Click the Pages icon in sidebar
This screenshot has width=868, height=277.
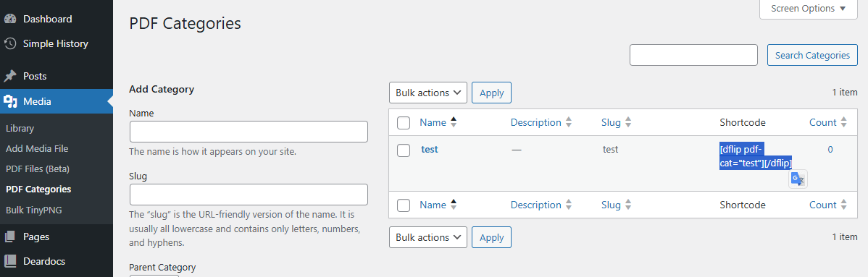[10, 236]
